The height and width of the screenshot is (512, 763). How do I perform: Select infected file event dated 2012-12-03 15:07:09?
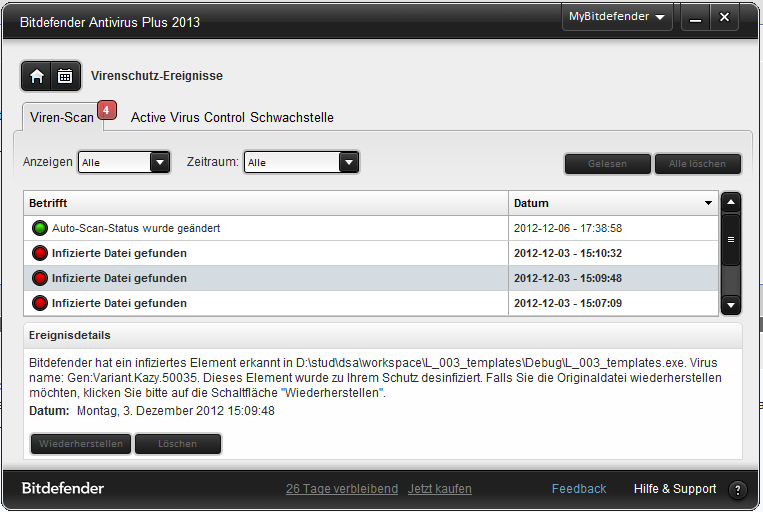pyautogui.click(x=371, y=303)
